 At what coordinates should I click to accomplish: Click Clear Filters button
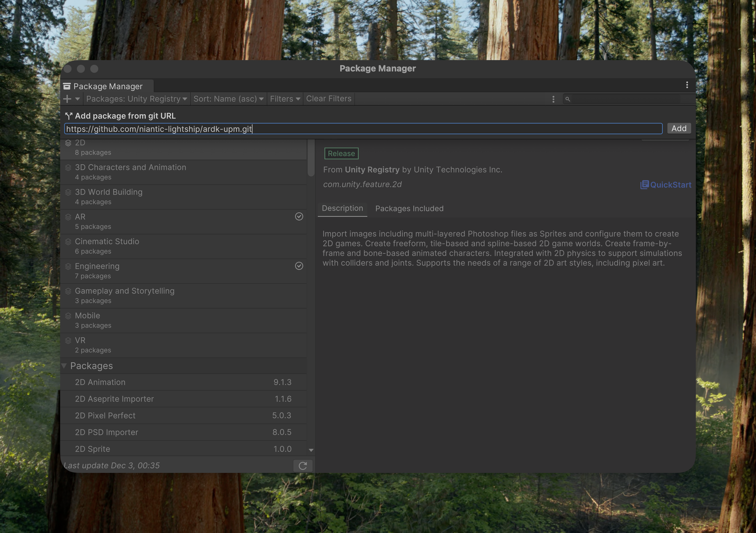pyautogui.click(x=329, y=99)
